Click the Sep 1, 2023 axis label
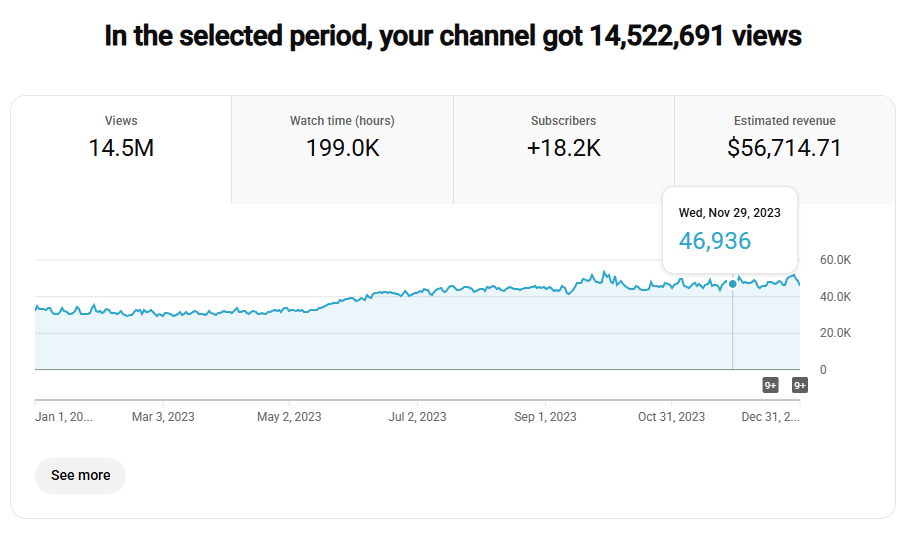Image resolution: width=916 pixels, height=540 pixels. click(x=544, y=417)
